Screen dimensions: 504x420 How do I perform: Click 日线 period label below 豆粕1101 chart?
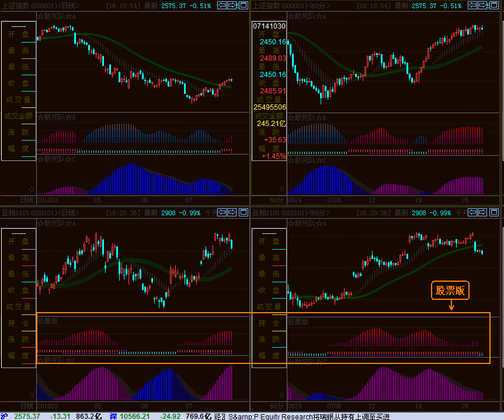27,406
